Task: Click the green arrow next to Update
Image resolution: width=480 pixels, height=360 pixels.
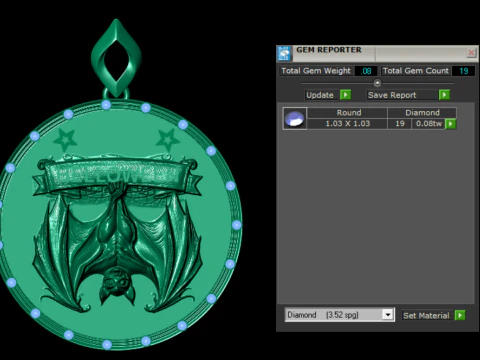Action: [346, 95]
